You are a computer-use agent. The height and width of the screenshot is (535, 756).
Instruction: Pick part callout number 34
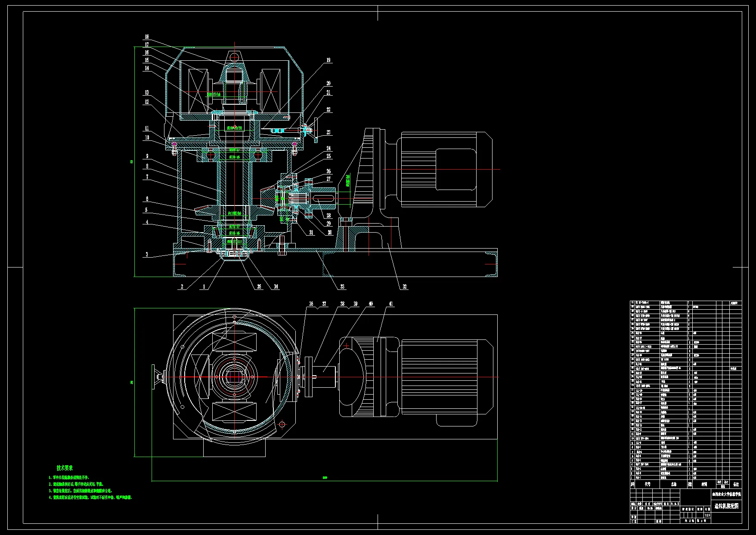[x=276, y=286]
